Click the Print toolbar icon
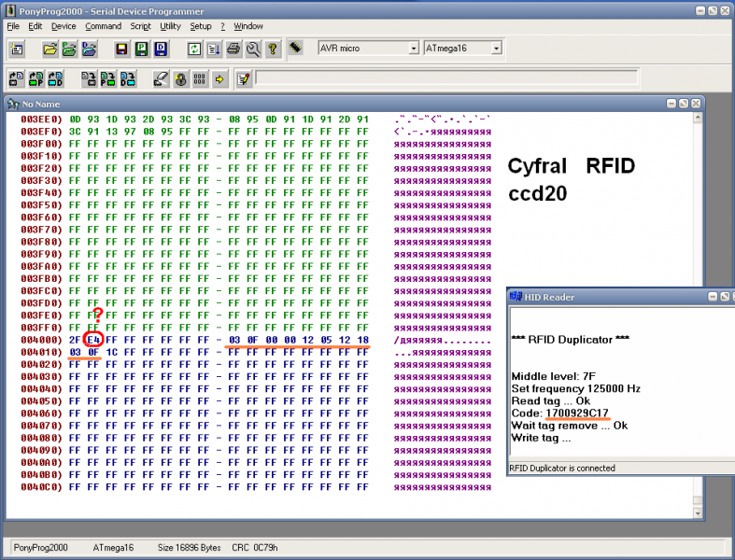 point(233,49)
